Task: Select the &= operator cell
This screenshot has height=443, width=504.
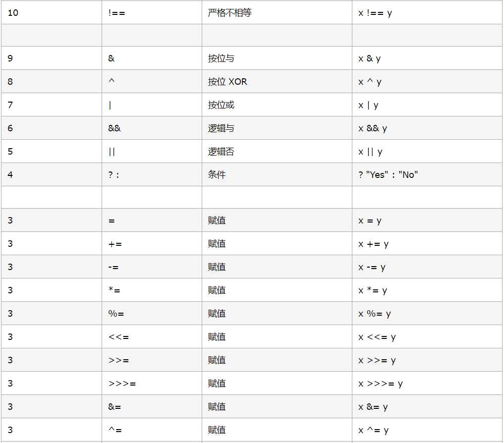Action: pos(152,406)
